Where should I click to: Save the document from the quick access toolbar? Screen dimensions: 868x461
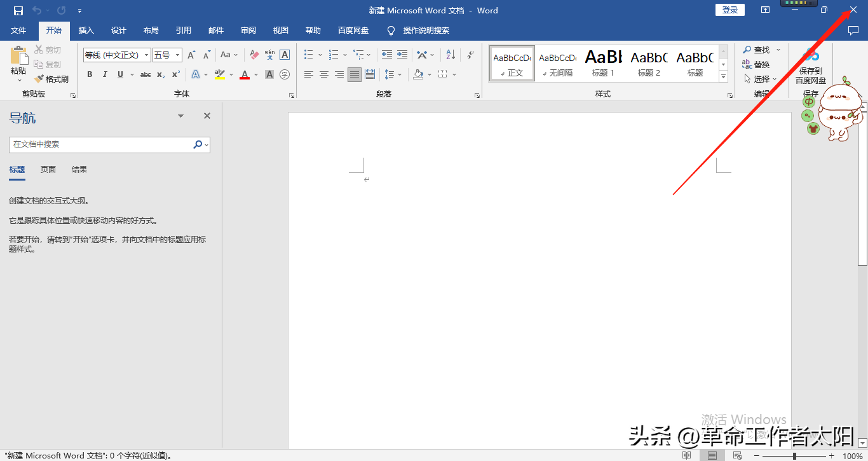click(x=18, y=10)
